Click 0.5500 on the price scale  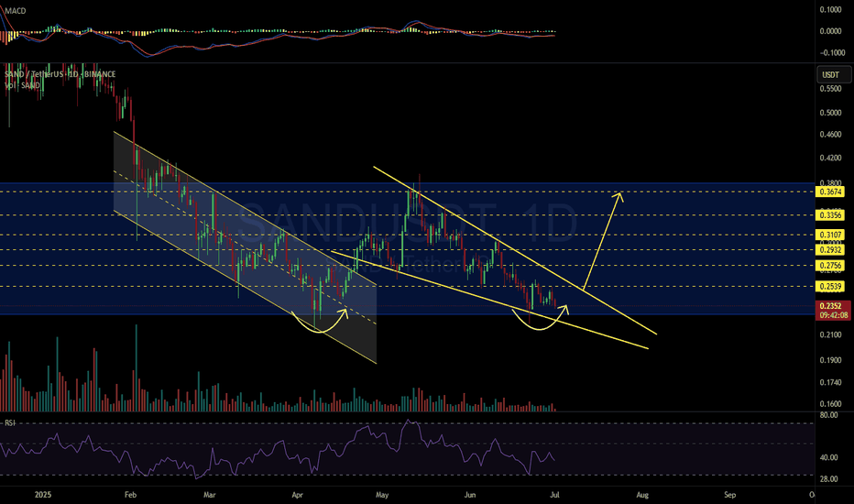(x=830, y=88)
